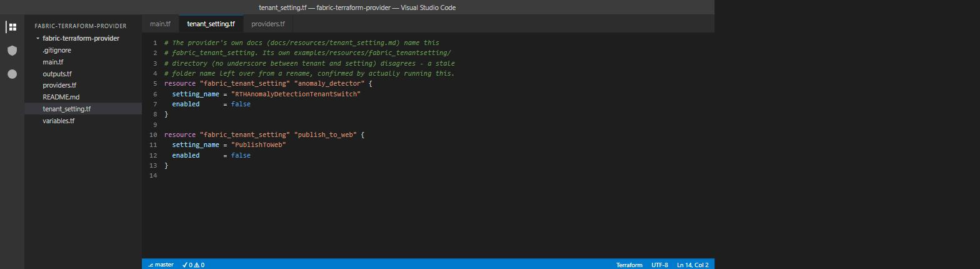This screenshot has width=980, height=269.
Task: Click the false value on line 7
Action: (x=241, y=104)
